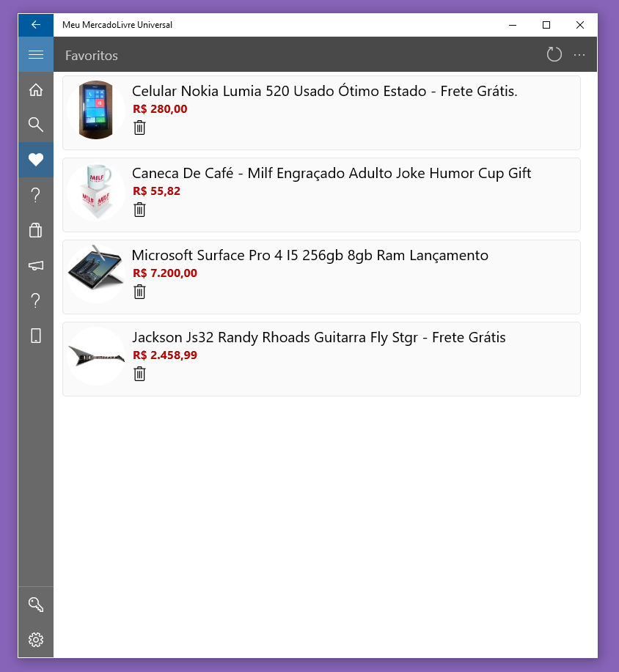Expand the hamburger navigation menu

(x=35, y=55)
